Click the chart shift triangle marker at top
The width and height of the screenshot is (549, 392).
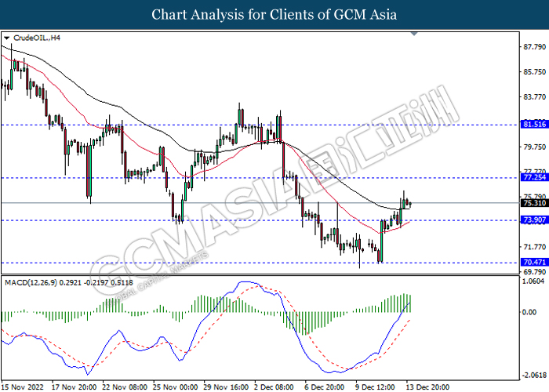pyautogui.click(x=414, y=34)
